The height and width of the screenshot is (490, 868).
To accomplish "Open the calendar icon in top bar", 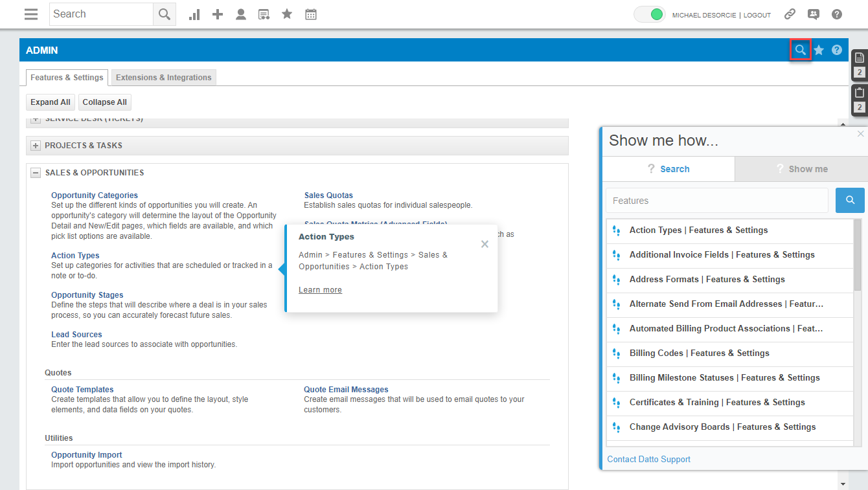I will click(311, 14).
